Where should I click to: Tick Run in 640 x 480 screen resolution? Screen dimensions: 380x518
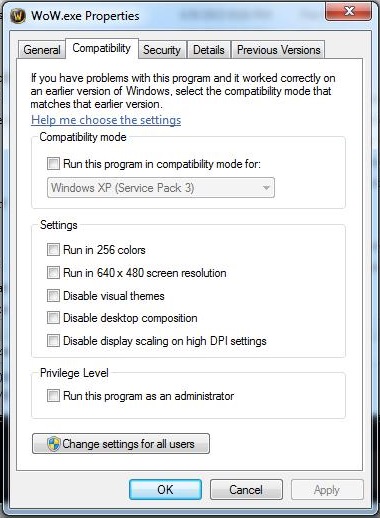(53, 272)
